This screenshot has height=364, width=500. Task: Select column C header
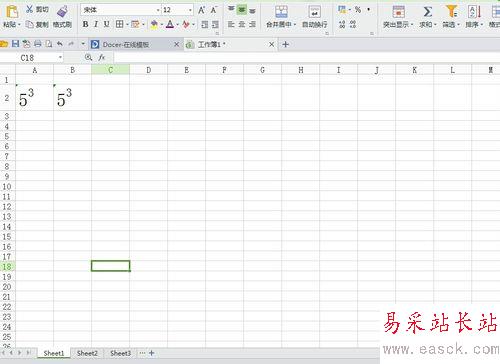click(x=110, y=70)
